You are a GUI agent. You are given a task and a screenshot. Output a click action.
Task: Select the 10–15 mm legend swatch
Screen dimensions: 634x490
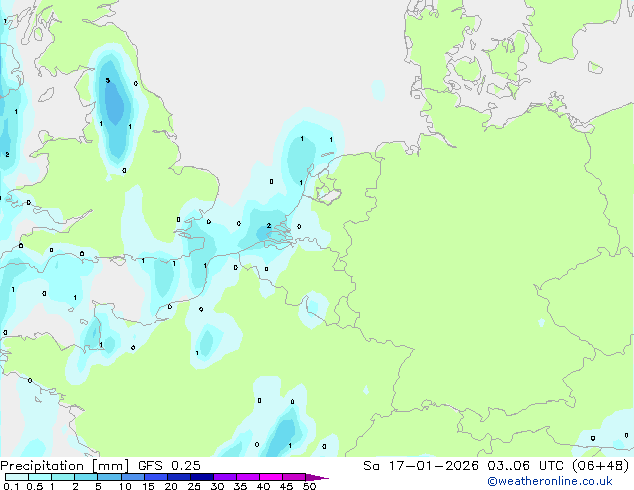(x=133, y=477)
